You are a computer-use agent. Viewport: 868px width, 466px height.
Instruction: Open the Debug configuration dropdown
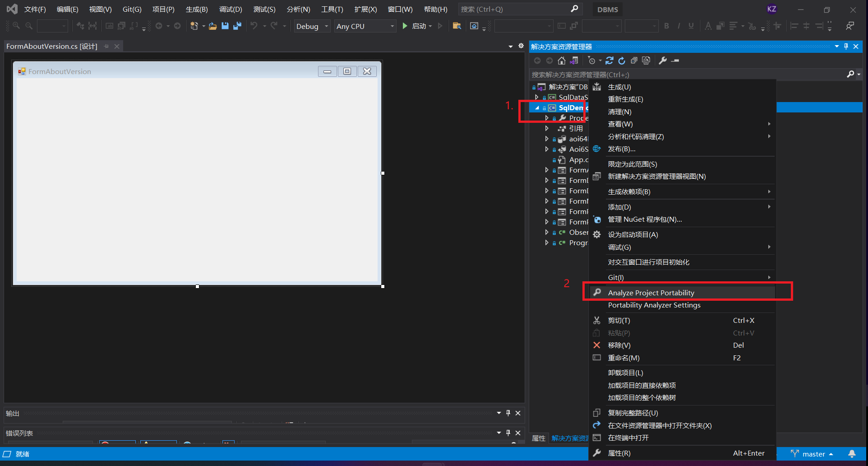(312, 26)
